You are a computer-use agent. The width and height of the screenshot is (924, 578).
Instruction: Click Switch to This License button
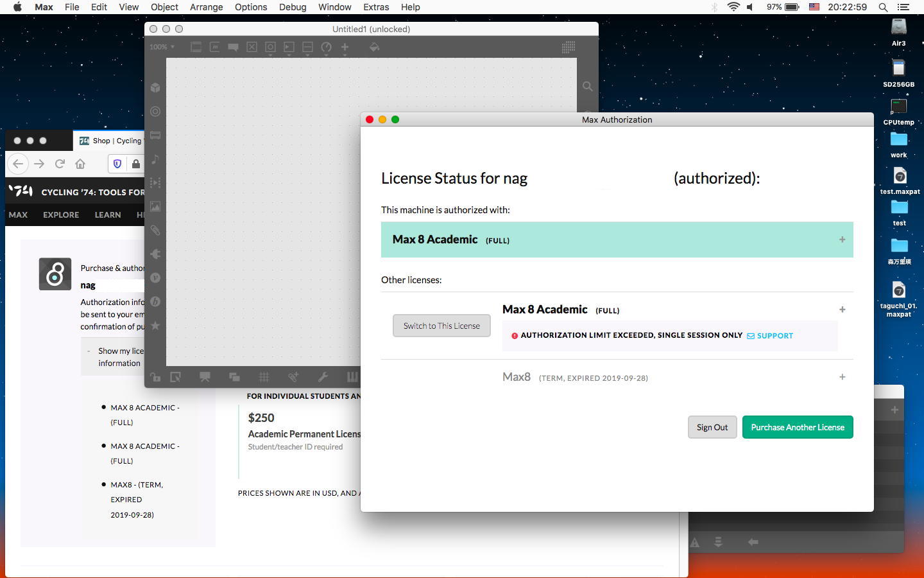coord(441,326)
